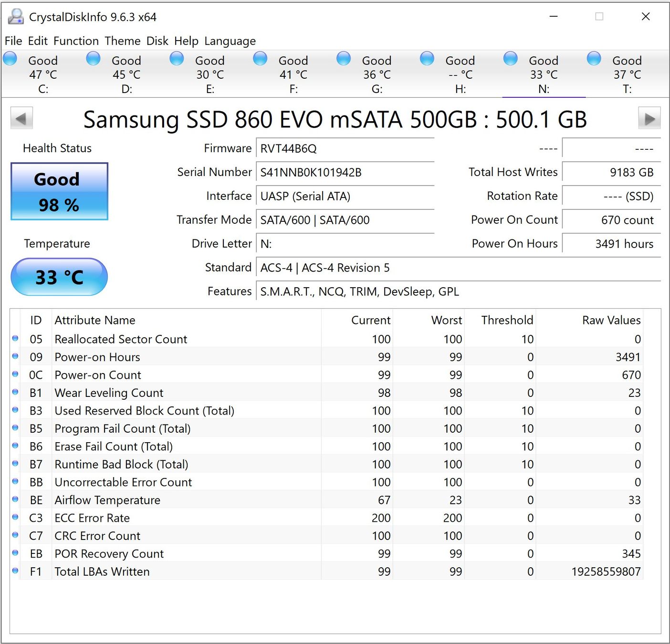Select drive G: at 36 °C

[x=377, y=74]
